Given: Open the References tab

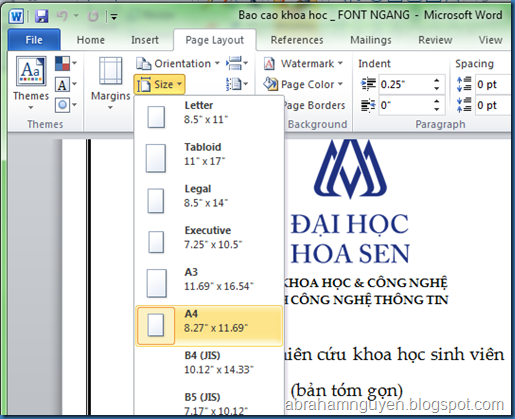Looking at the screenshot, I should 297,40.
